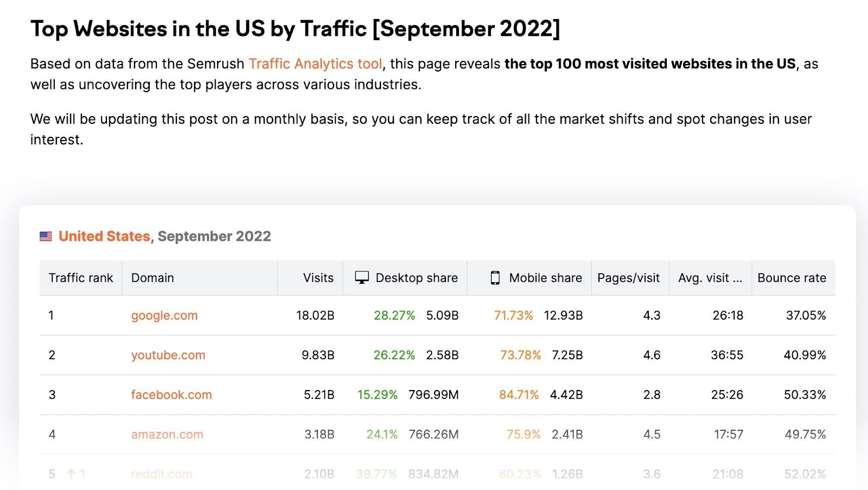Click youtube.com avg visit duration 36:55
The image size is (868, 490).
[727, 355]
